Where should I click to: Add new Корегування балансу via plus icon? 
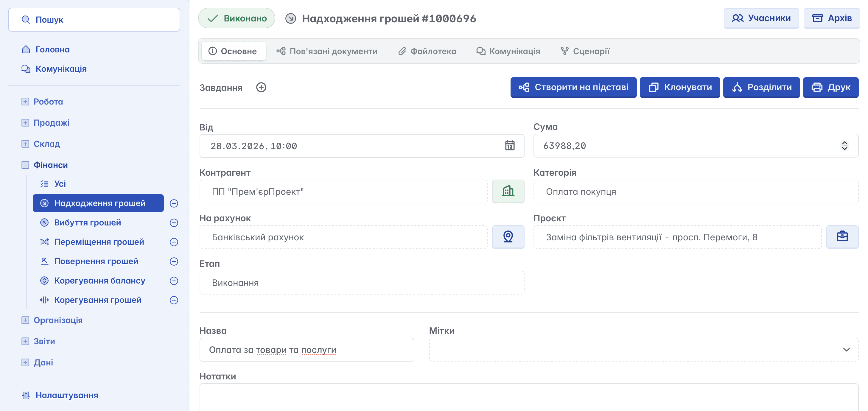click(174, 281)
